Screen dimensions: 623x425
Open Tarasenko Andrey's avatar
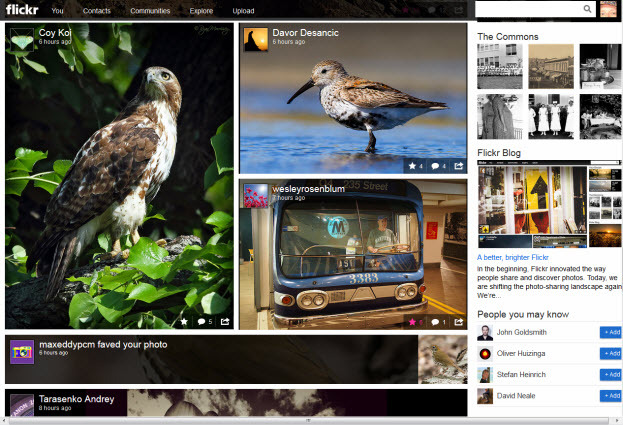(22, 405)
